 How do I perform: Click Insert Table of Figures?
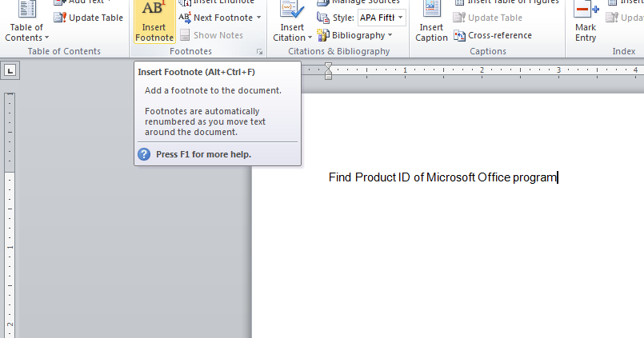pyautogui.click(x=506, y=2)
